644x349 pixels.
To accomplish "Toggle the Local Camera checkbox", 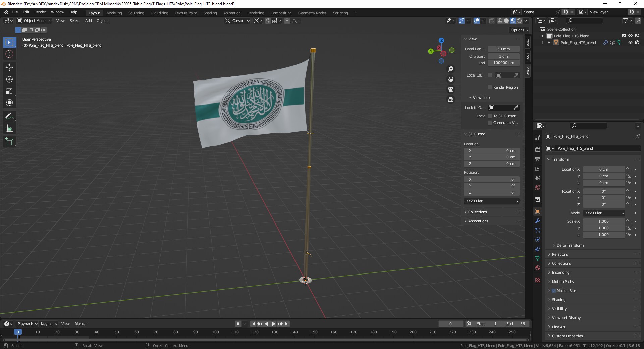I will click(x=490, y=75).
